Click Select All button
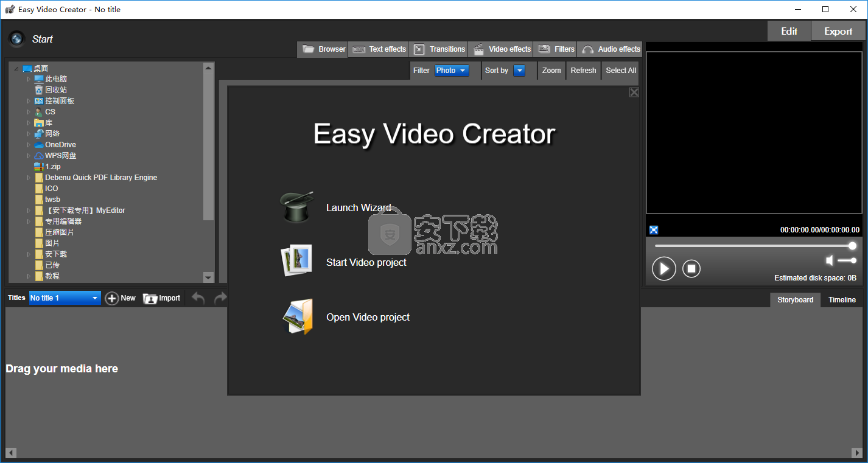Screen dimensions: 868x463 click(621, 71)
